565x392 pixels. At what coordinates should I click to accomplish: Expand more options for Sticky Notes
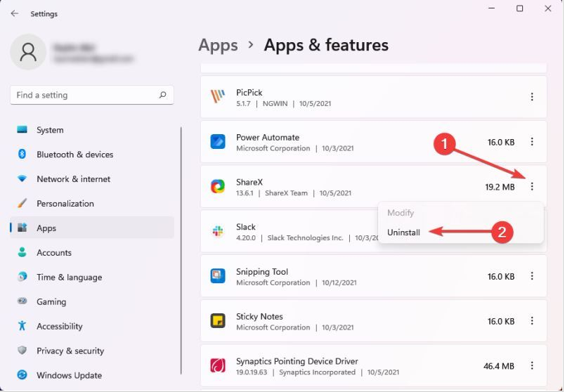pos(532,321)
